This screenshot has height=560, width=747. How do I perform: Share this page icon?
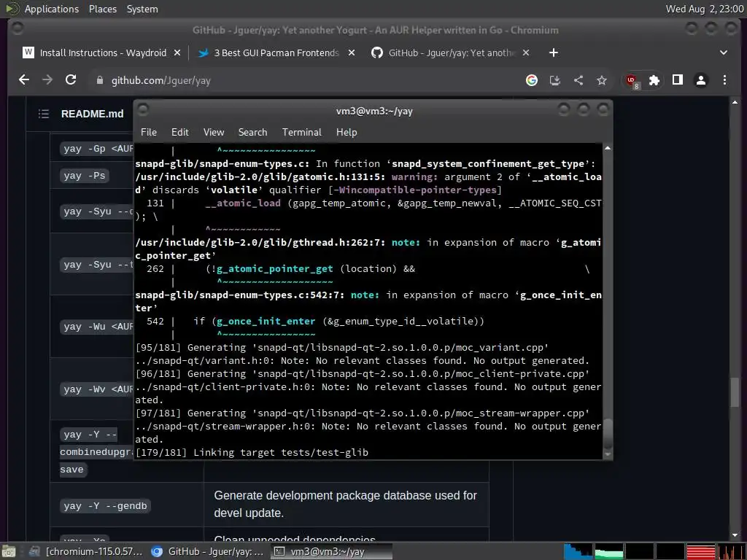(x=578, y=80)
